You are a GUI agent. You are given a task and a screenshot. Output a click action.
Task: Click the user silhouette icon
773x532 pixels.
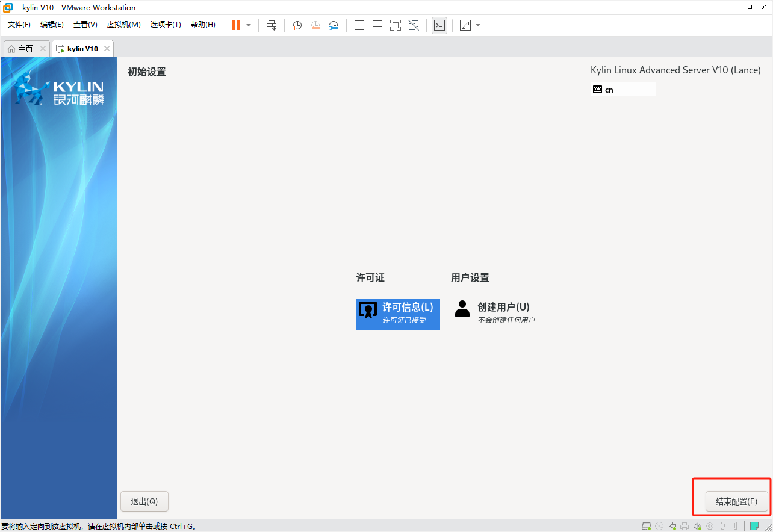(462, 309)
